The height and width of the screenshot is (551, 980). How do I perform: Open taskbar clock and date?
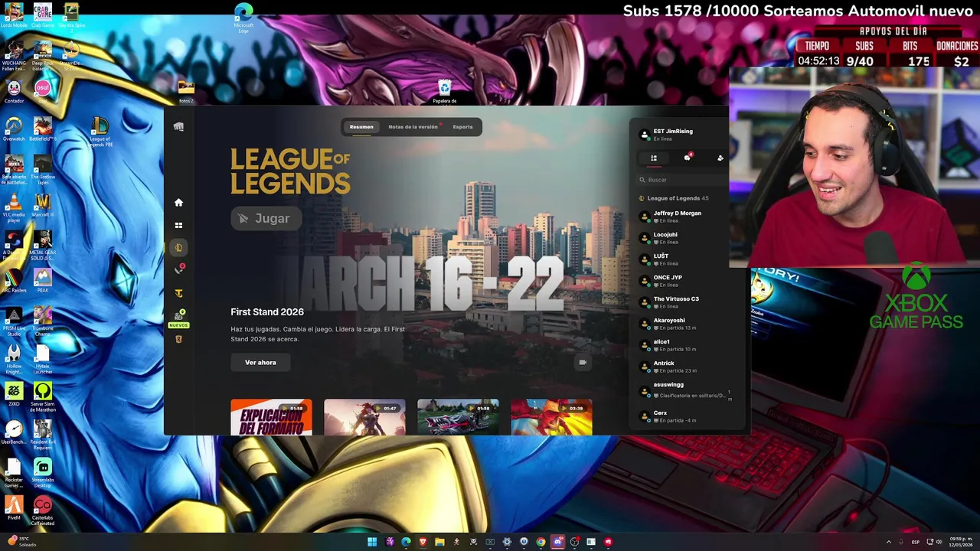point(960,542)
